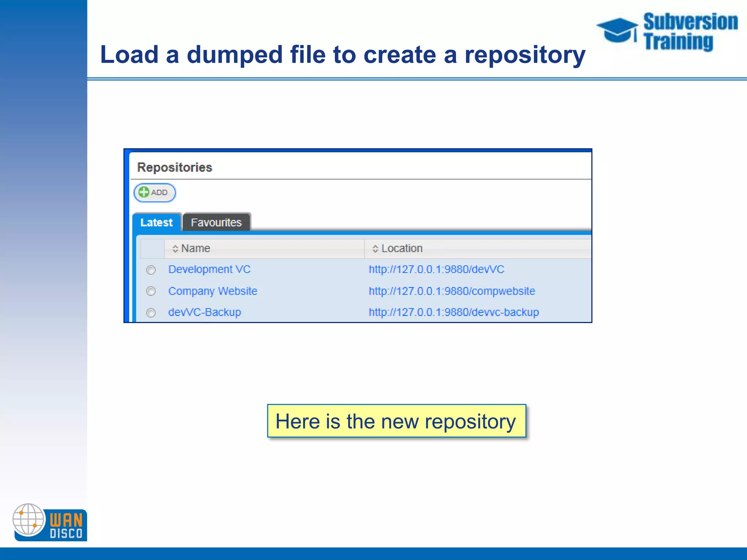Click the compwebsite location URL
The height and width of the screenshot is (560, 747).
(x=452, y=291)
